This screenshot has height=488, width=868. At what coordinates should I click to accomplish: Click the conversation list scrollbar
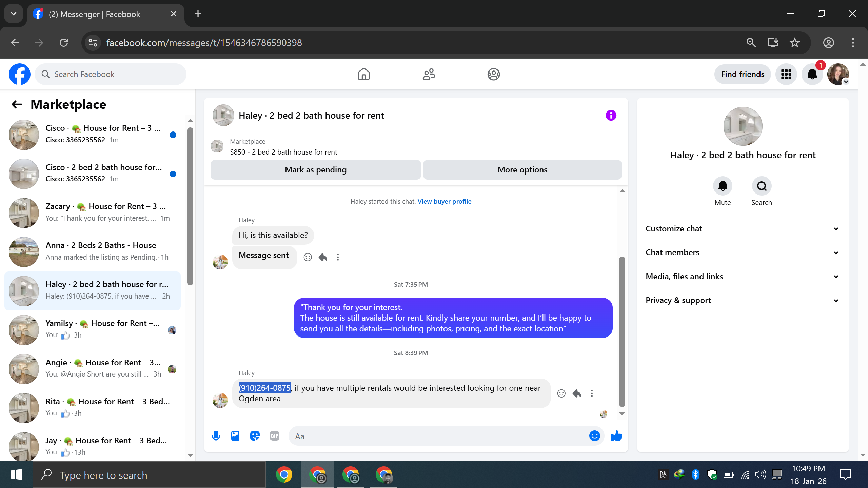tap(190, 207)
